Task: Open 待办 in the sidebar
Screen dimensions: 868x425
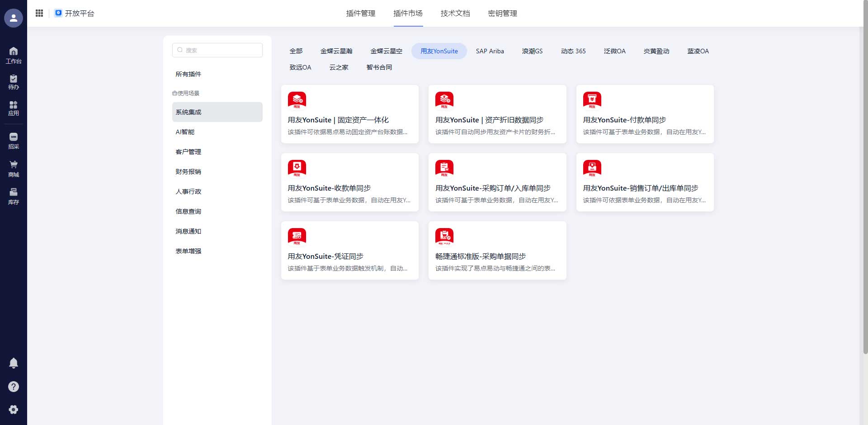Action: pos(14,82)
